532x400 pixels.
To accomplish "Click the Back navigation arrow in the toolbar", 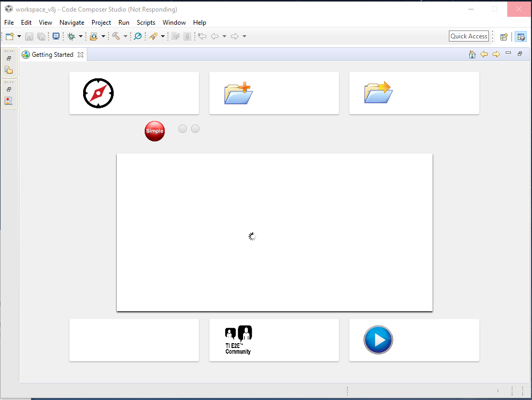I will 215,36.
